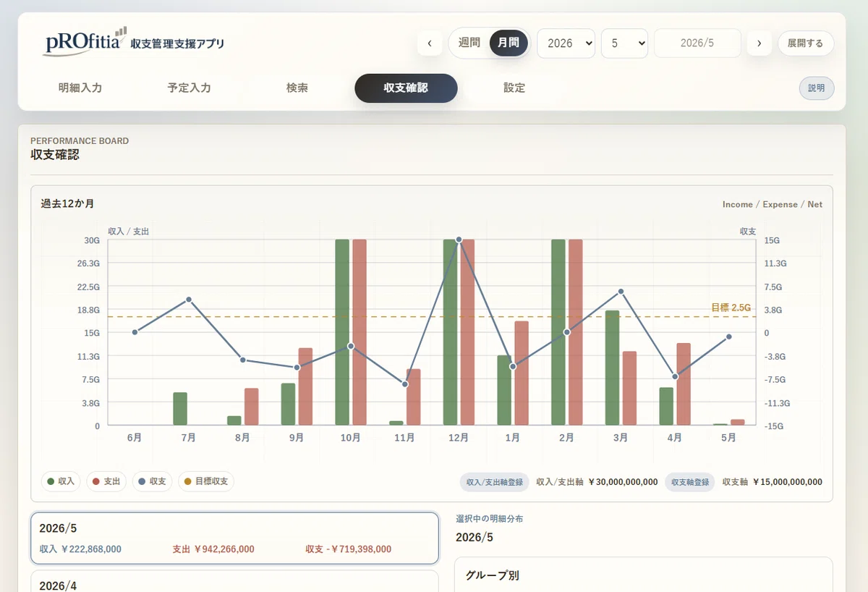Open the 予定入力 tab
Viewport: 868px width, 592px height.
click(x=189, y=88)
